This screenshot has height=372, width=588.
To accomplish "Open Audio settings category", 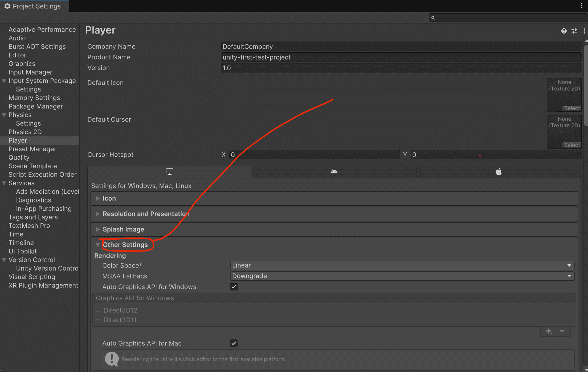I will click(17, 38).
